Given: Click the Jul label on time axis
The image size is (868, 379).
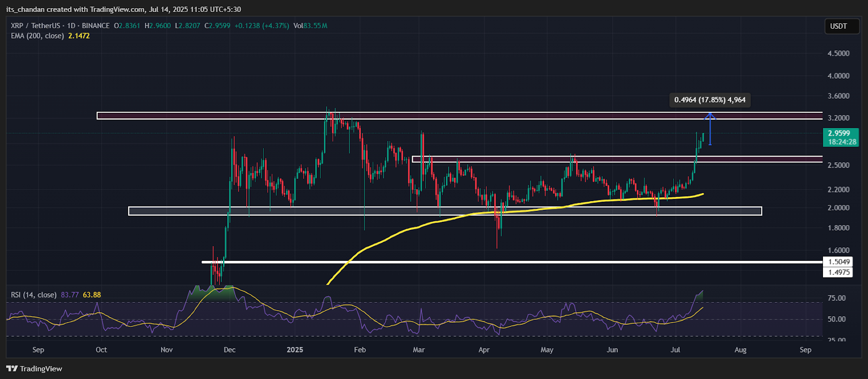Looking at the screenshot, I should pyautogui.click(x=675, y=350).
